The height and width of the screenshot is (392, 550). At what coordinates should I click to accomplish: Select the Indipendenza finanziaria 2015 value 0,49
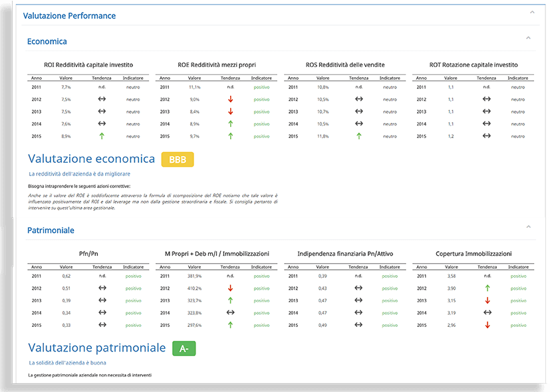pyautogui.click(x=323, y=325)
